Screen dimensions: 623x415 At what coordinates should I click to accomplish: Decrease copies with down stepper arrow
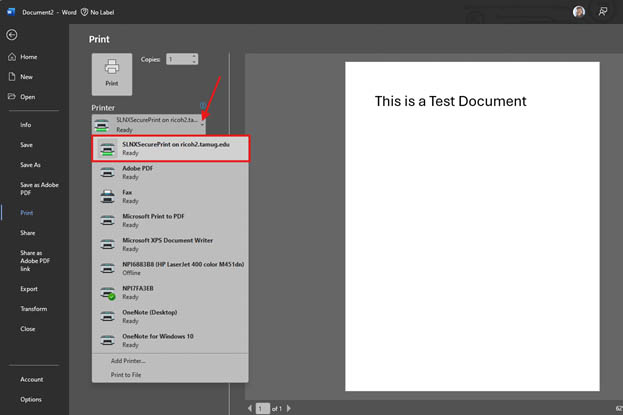pos(194,62)
